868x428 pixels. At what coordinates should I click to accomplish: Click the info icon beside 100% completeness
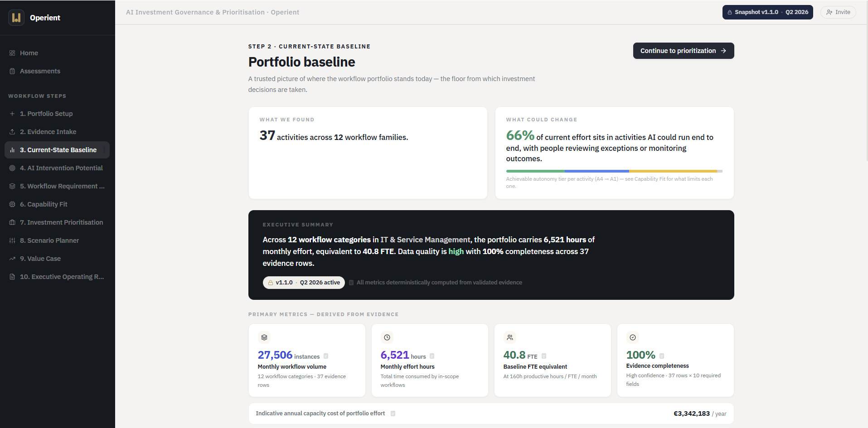click(x=662, y=356)
